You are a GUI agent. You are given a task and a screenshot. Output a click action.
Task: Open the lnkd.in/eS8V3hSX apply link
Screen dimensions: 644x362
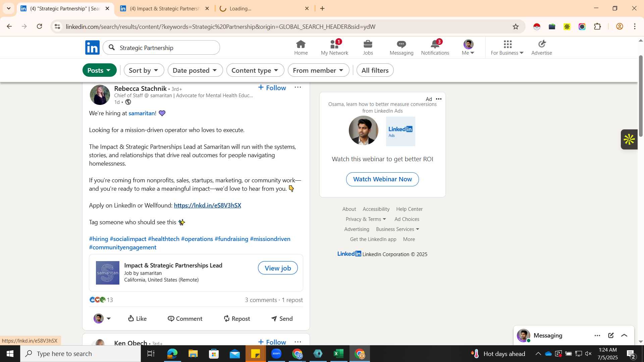[207, 205]
